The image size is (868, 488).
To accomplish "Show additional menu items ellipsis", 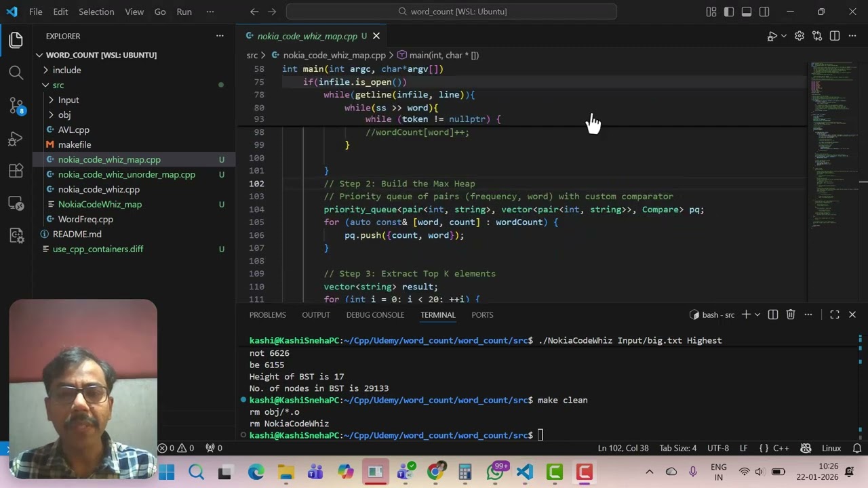I will (210, 12).
